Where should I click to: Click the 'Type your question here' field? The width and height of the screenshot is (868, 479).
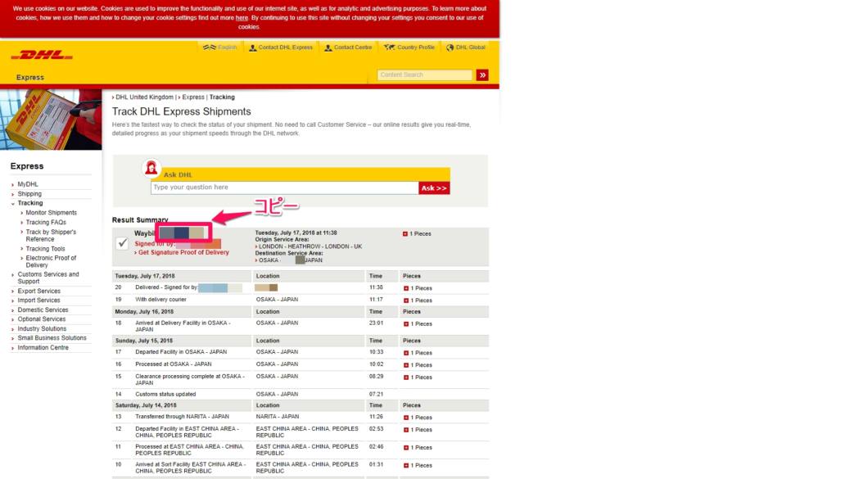[x=284, y=188]
